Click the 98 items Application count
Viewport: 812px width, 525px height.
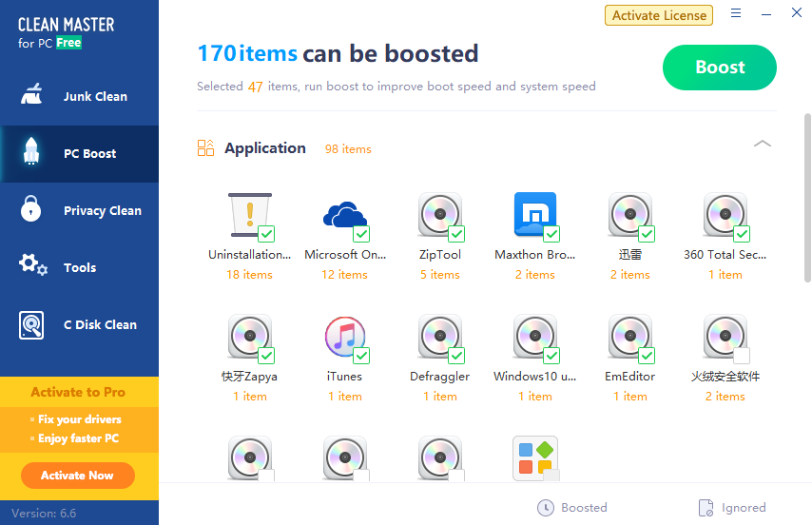click(348, 149)
